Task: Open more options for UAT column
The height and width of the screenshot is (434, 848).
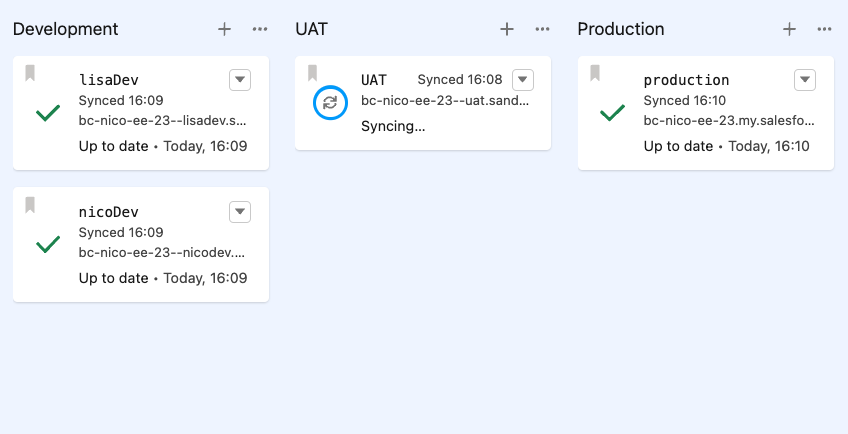Action: [x=542, y=29]
